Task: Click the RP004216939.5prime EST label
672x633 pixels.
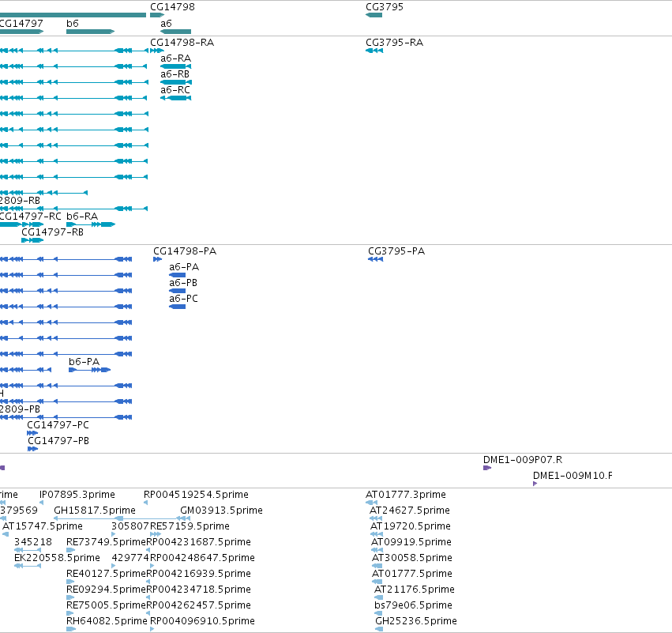Action: pos(199,574)
